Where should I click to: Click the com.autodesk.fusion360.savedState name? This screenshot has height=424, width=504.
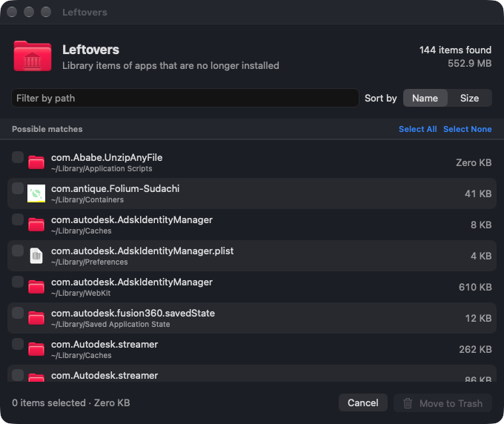point(133,313)
